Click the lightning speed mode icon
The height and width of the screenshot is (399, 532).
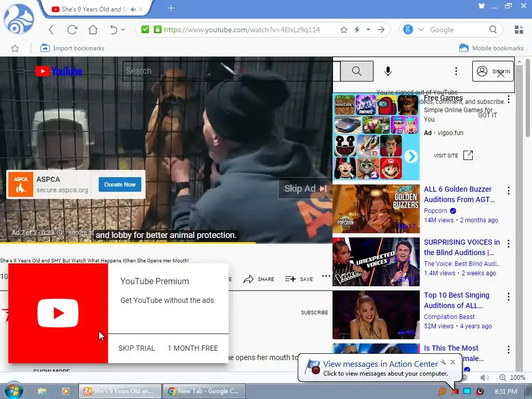click(357, 30)
